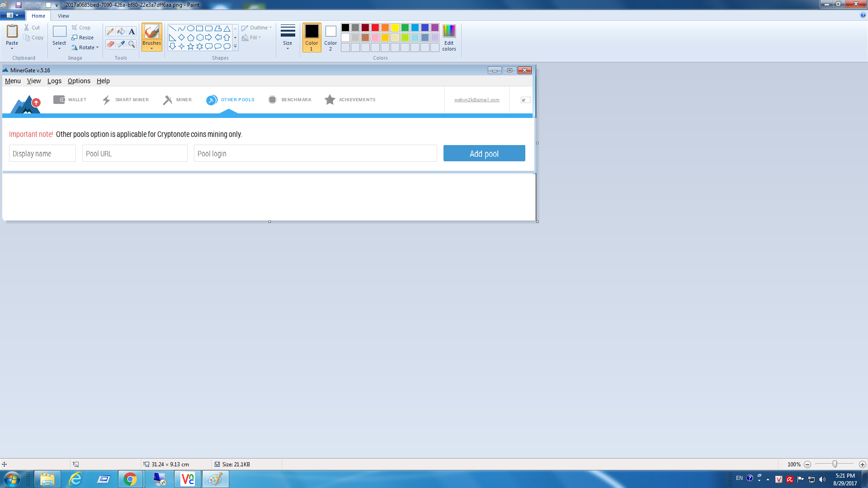Toggle Color 1 as active color
868x488 pixels.
pyautogui.click(x=311, y=38)
